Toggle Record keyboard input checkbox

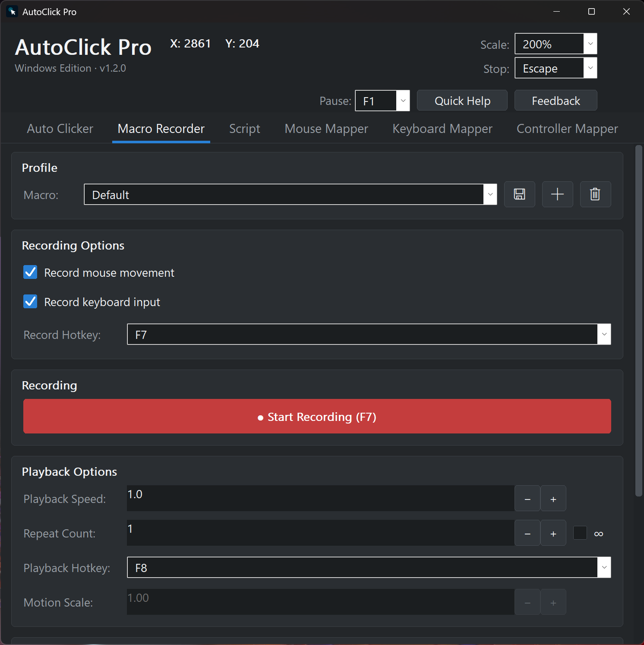30,301
